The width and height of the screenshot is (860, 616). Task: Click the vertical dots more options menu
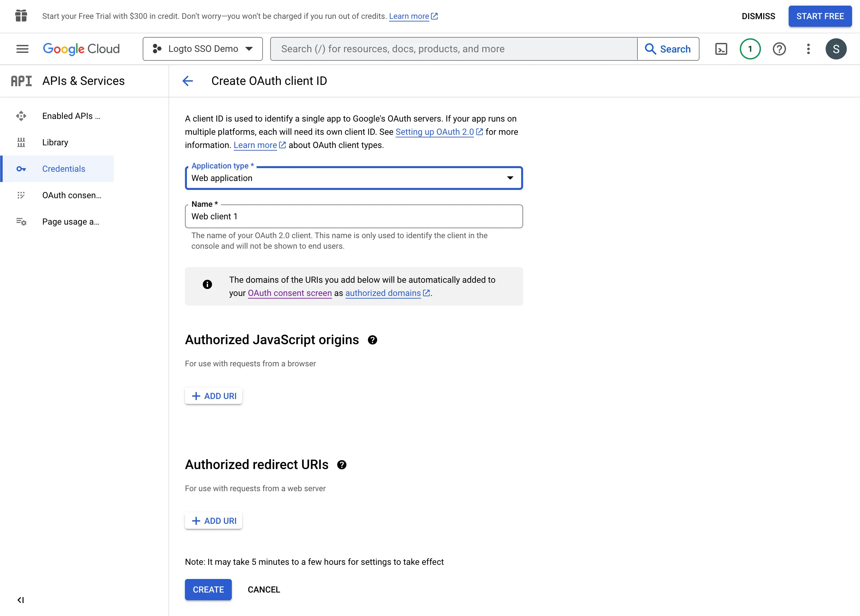808,49
